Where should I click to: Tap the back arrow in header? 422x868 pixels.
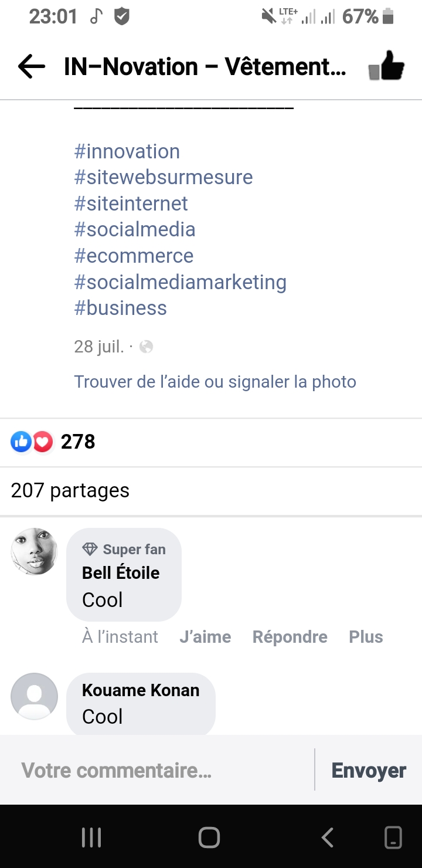(x=32, y=67)
